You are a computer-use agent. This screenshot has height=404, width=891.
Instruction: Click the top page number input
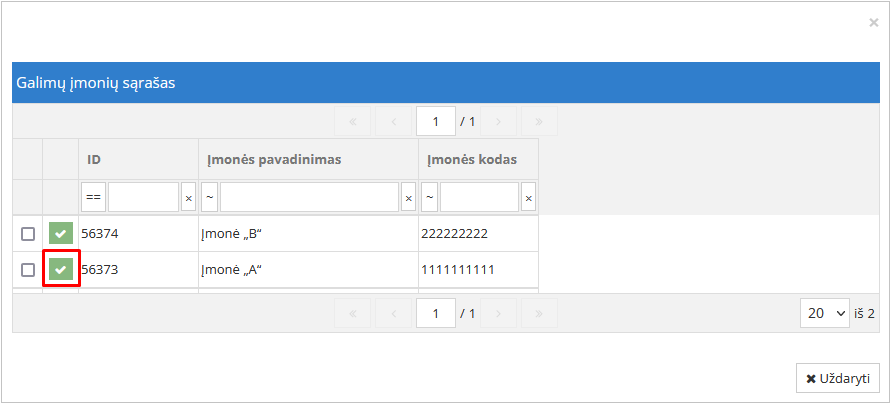point(436,121)
